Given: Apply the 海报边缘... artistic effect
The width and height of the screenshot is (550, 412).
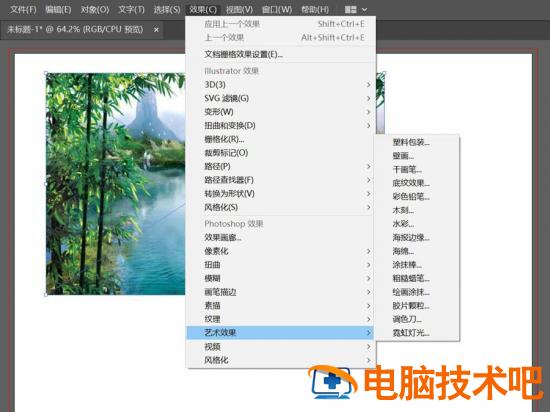Looking at the screenshot, I should pos(417,237).
